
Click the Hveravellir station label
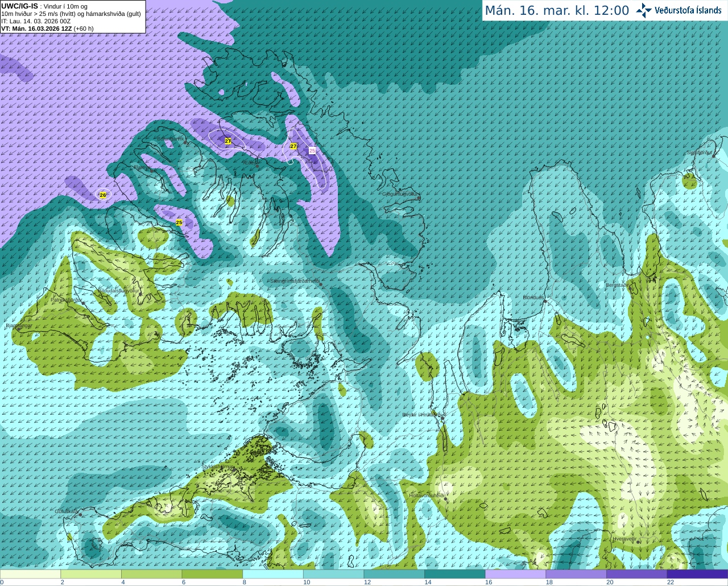[624, 539]
